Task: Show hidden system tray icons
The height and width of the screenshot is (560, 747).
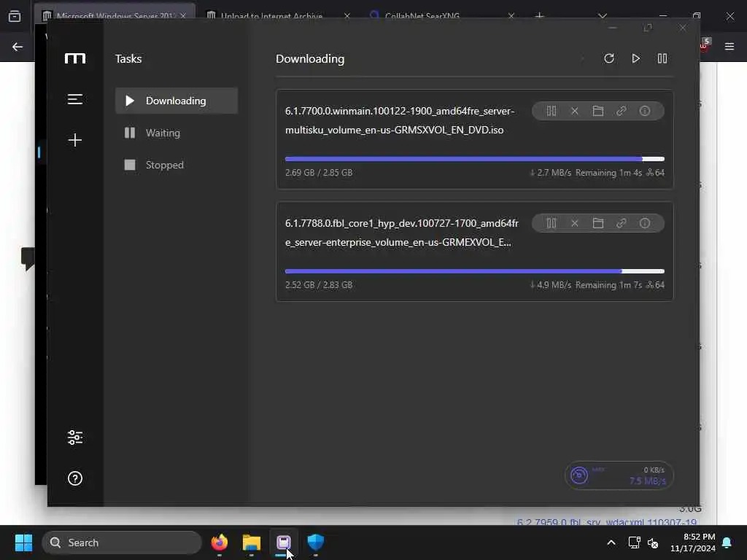Action: pyautogui.click(x=611, y=542)
